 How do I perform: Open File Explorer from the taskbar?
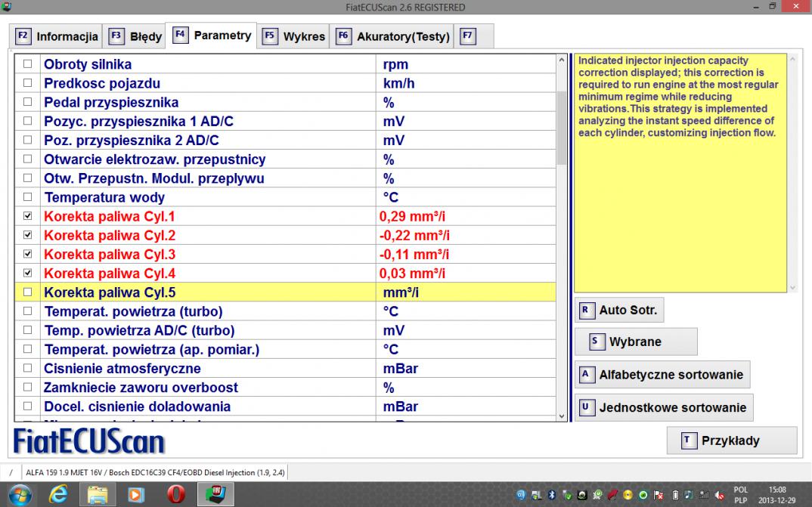[x=97, y=495]
